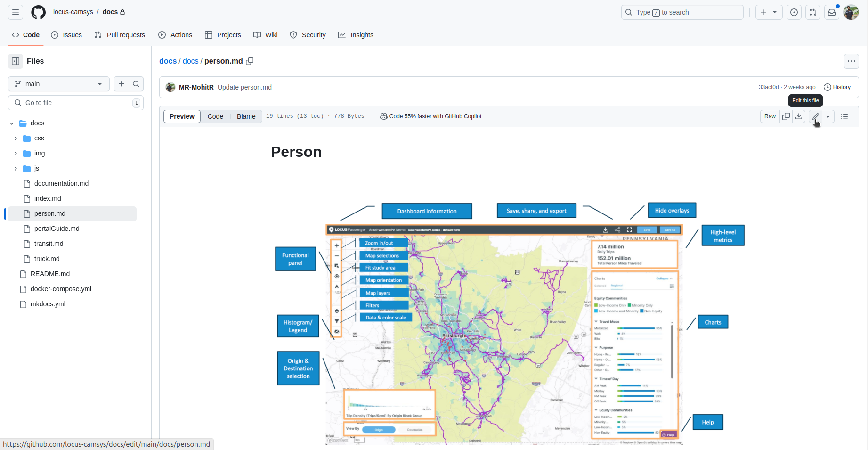The width and height of the screenshot is (868, 450).
Task: Copy the person.md path icon
Action: pos(250,61)
